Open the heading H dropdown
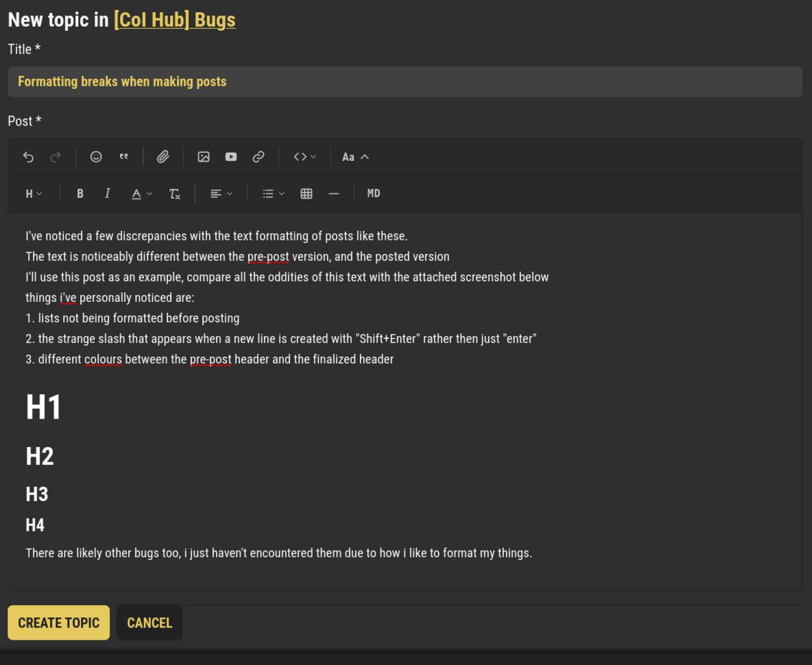The image size is (812, 665). tap(34, 194)
